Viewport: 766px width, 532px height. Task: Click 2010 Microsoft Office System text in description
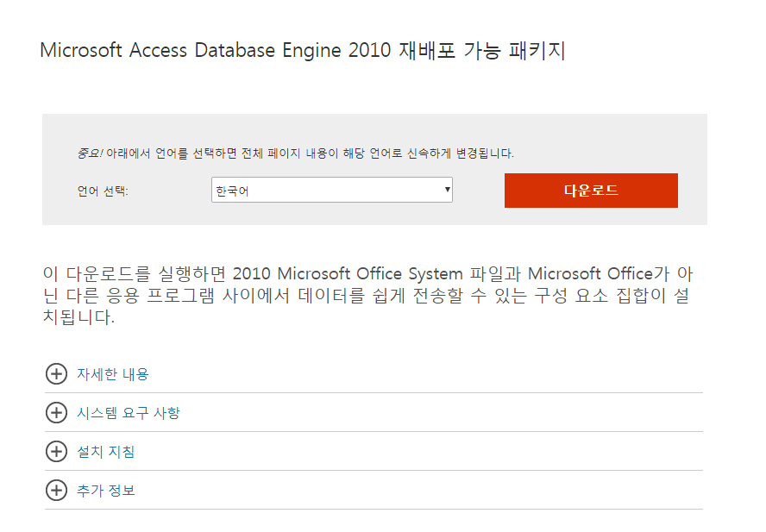click(348, 273)
